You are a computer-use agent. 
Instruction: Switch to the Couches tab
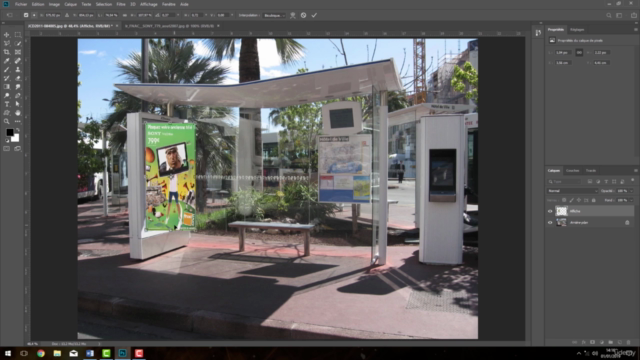point(572,171)
